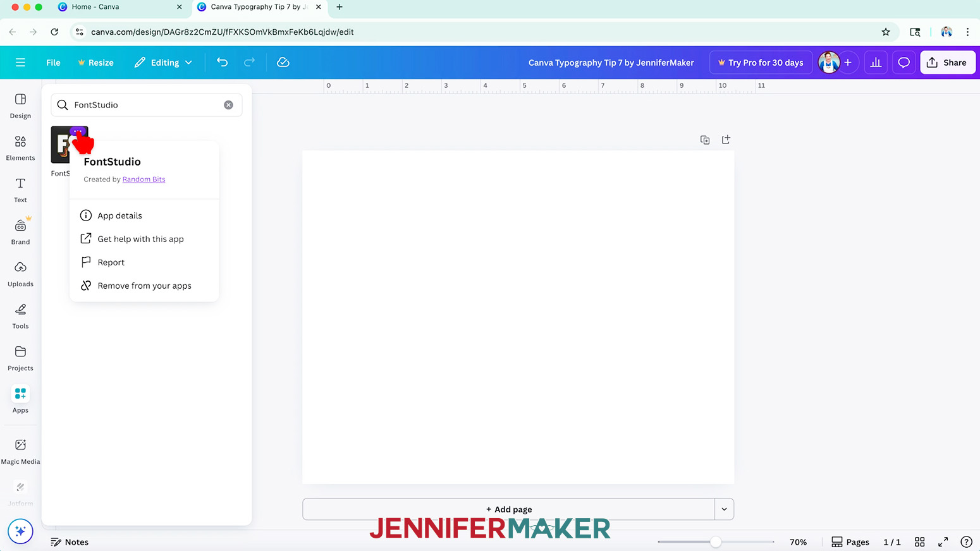The width and height of the screenshot is (980, 551).
Task: Open the Apps panel
Action: (20, 401)
